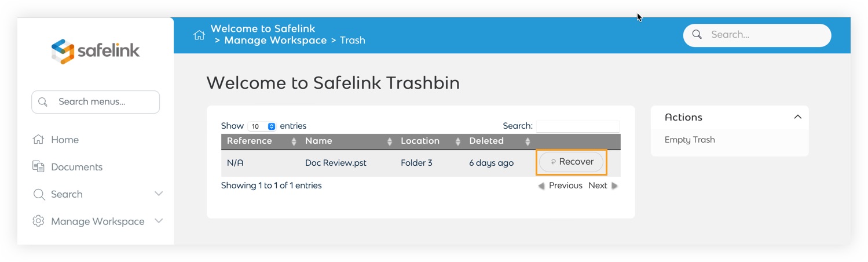Collapse the Actions panel
This screenshot has width=868, height=262.
point(797,117)
